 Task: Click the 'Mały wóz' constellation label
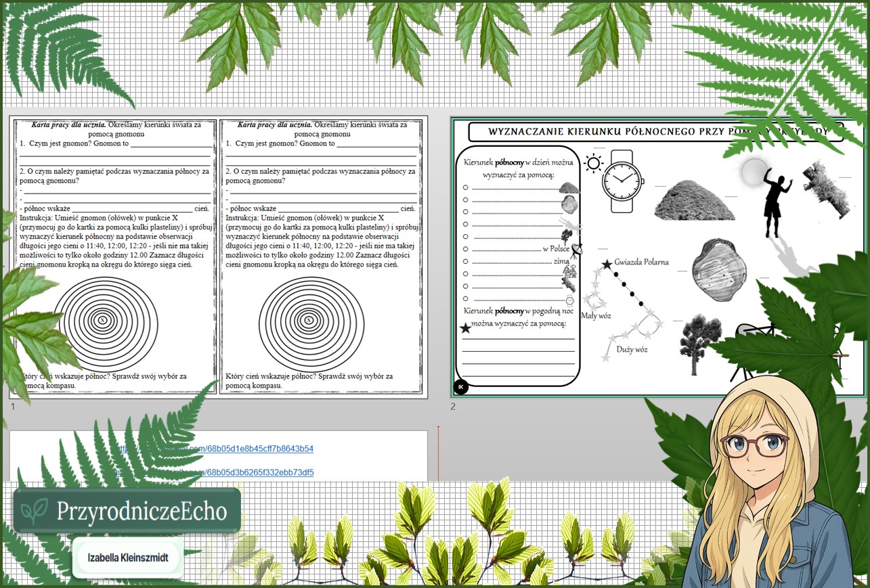[596, 316]
